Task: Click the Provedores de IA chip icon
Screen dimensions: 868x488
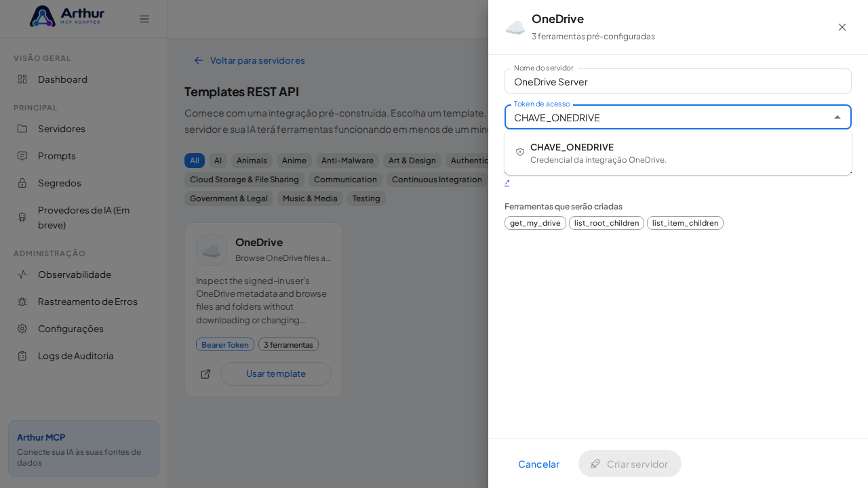Action: coord(22,217)
